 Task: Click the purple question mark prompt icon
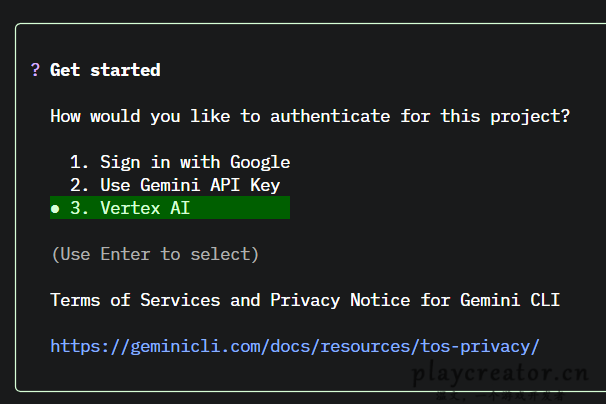pos(35,70)
